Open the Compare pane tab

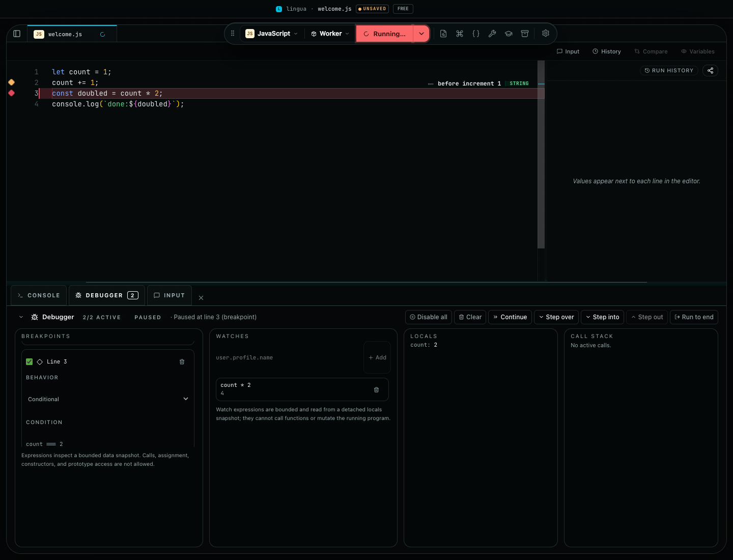(x=651, y=51)
